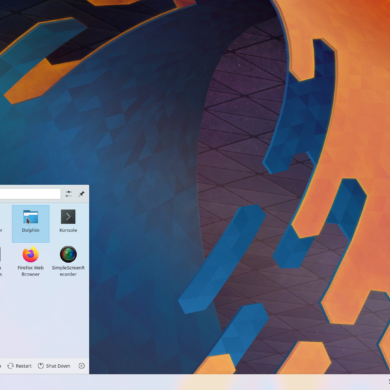Screen dimensions: 390x390
Task: Click the Shut Down button
Action: [54, 366]
